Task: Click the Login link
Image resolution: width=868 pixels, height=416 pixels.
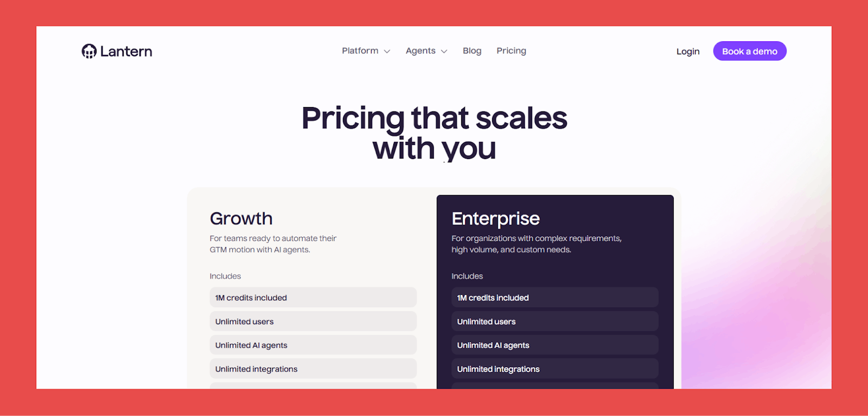Action: click(688, 52)
